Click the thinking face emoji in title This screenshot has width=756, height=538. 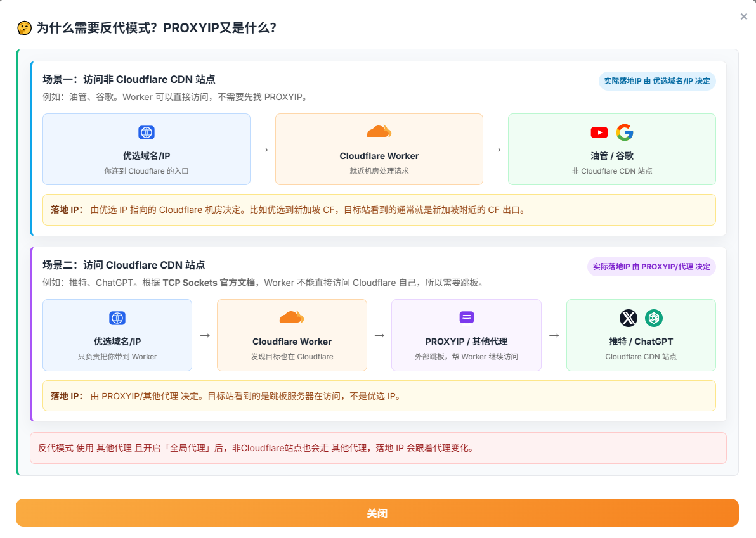click(x=24, y=28)
